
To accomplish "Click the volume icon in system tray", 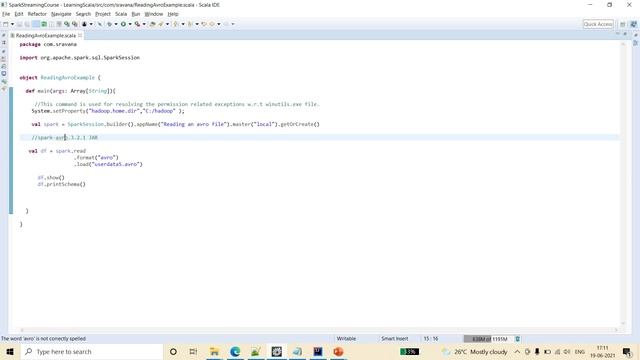I will pos(567,351).
